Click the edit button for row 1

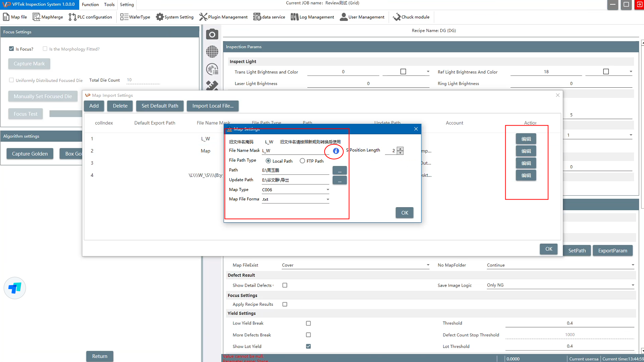tap(526, 139)
